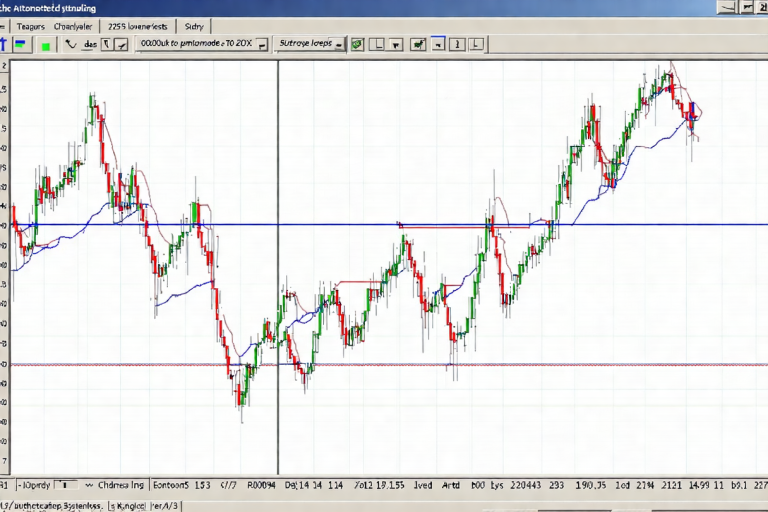Click the 'das' toolbar button
The height and width of the screenshot is (512, 768).
[90, 44]
